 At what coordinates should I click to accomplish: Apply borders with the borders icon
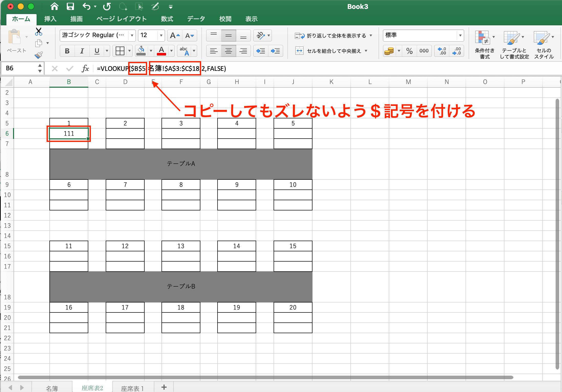pyautogui.click(x=120, y=51)
